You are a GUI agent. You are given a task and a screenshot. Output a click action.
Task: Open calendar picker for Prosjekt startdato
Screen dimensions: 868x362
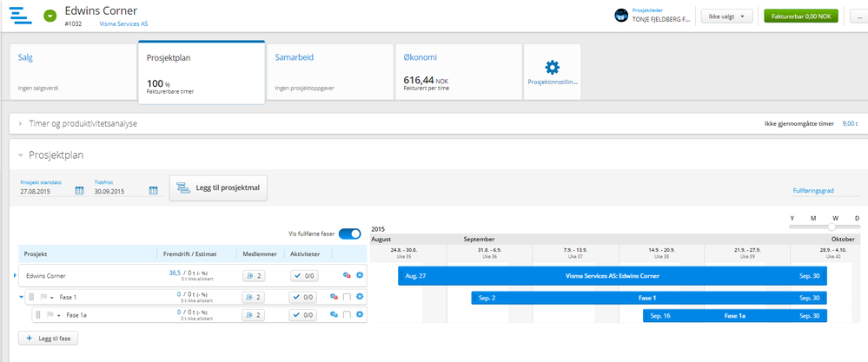[79, 191]
